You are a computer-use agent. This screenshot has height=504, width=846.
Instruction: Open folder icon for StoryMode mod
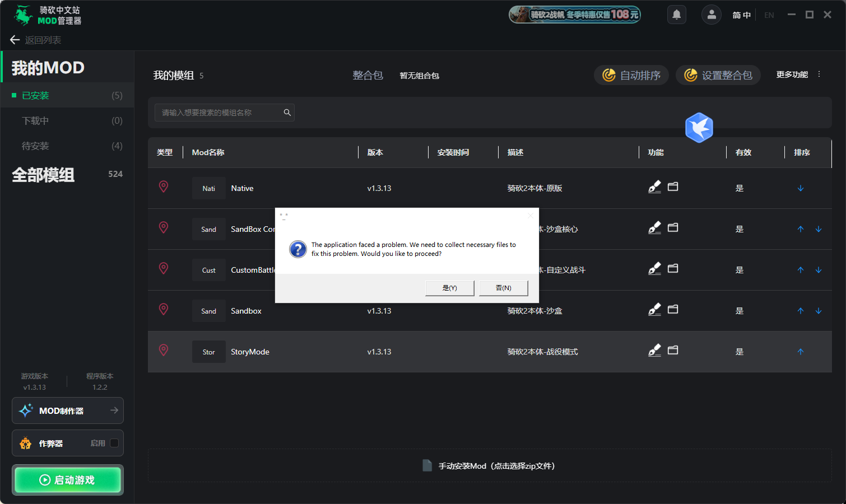coord(673,351)
